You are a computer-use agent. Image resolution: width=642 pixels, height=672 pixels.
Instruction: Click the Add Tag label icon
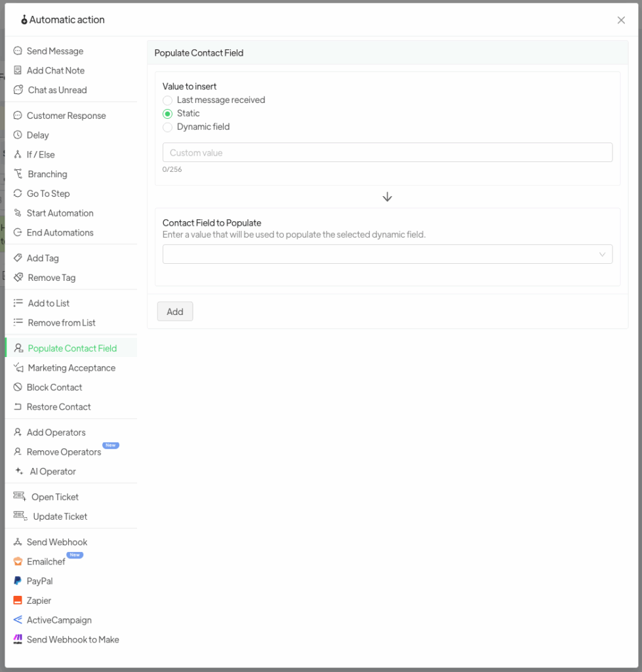pos(18,259)
